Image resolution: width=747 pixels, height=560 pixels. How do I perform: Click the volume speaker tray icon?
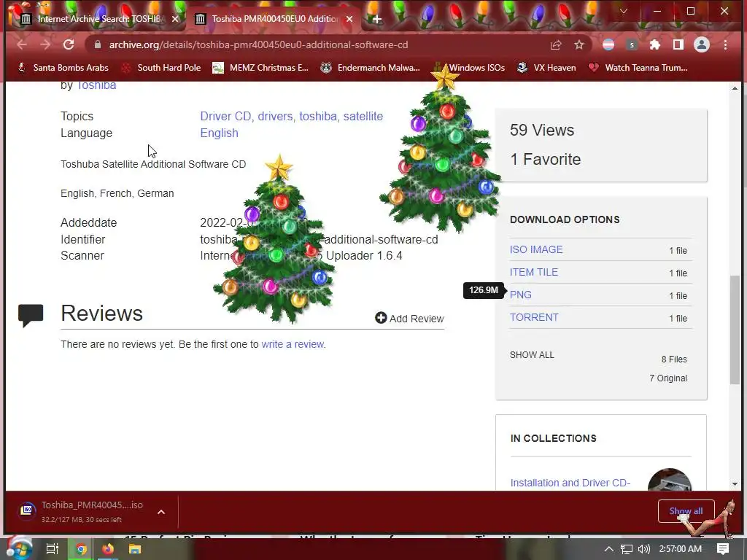tap(643, 549)
